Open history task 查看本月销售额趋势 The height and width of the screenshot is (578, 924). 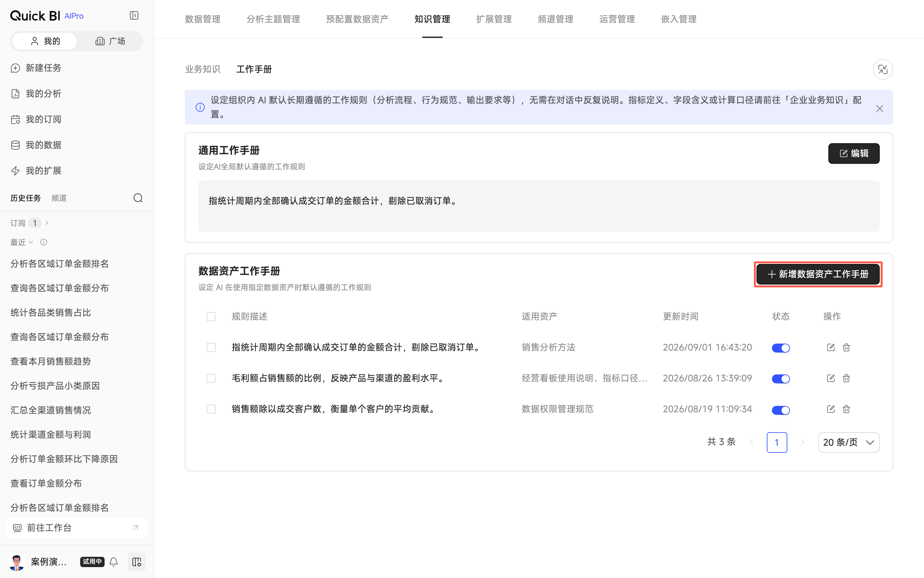[x=50, y=361]
